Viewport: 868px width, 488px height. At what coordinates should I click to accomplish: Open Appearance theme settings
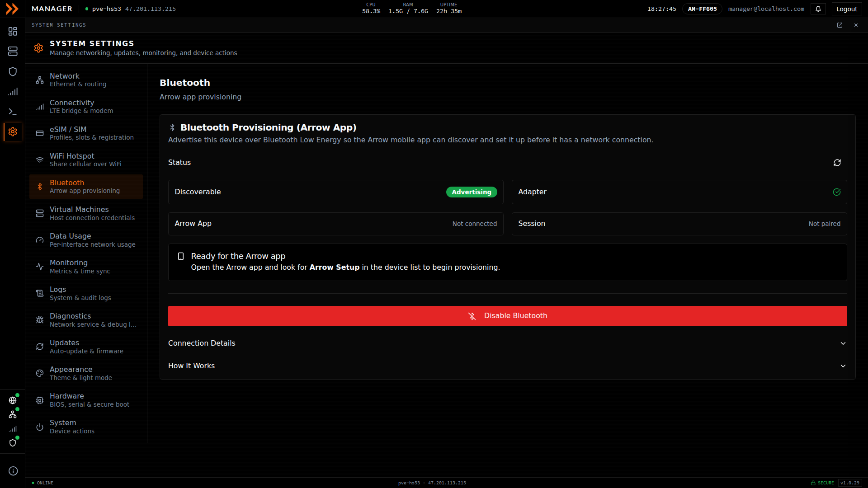click(x=86, y=373)
